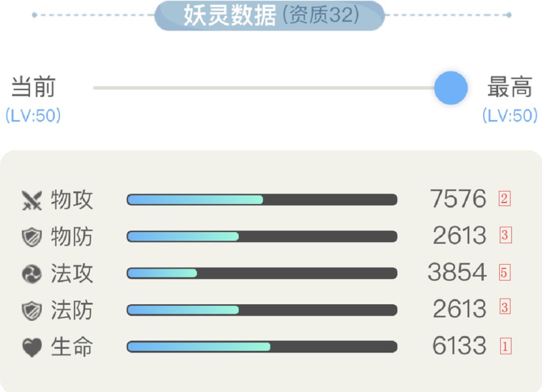542x392 pixels.
Task: Click the 7576 physical attack value
Action: coord(458,200)
